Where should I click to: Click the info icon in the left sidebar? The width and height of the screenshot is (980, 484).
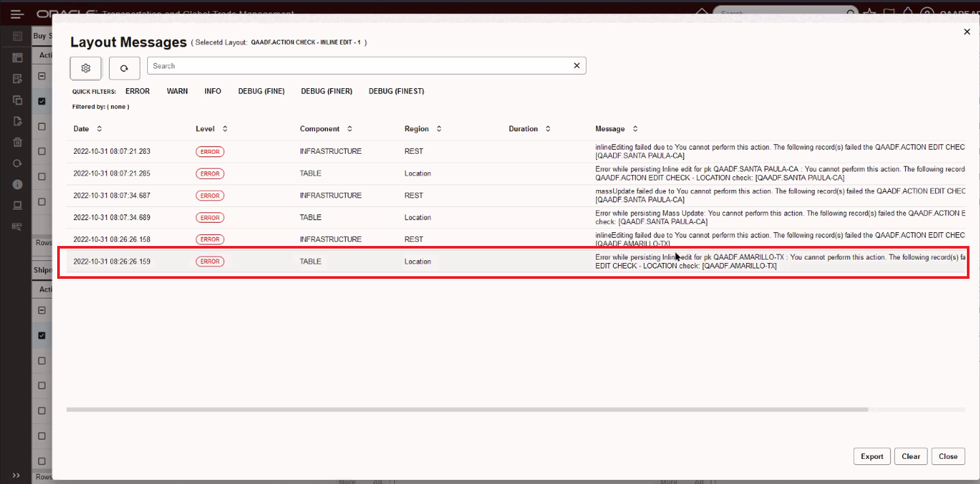(17, 184)
